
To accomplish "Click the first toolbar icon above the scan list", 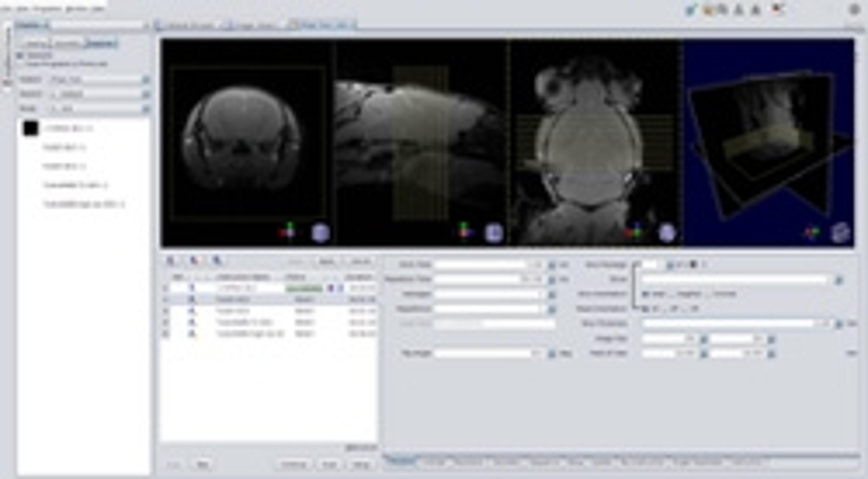I will click(171, 261).
